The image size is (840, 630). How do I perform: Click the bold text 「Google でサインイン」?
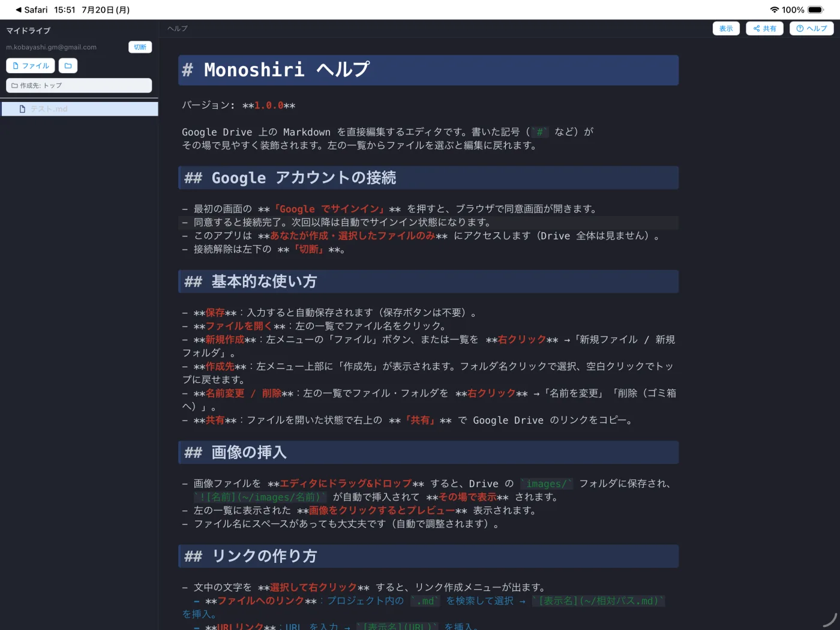click(329, 209)
